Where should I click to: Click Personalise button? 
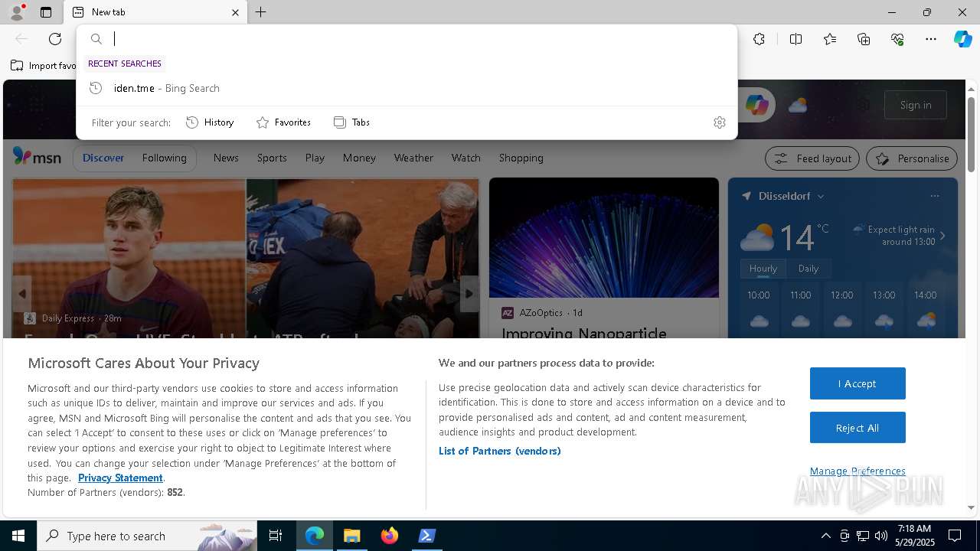[912, 158]
